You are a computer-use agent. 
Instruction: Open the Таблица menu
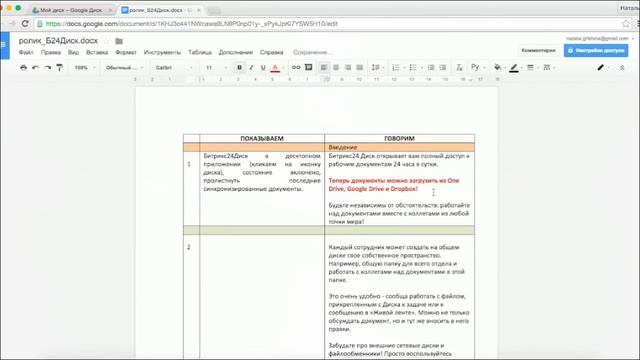(x=200, y=52)
